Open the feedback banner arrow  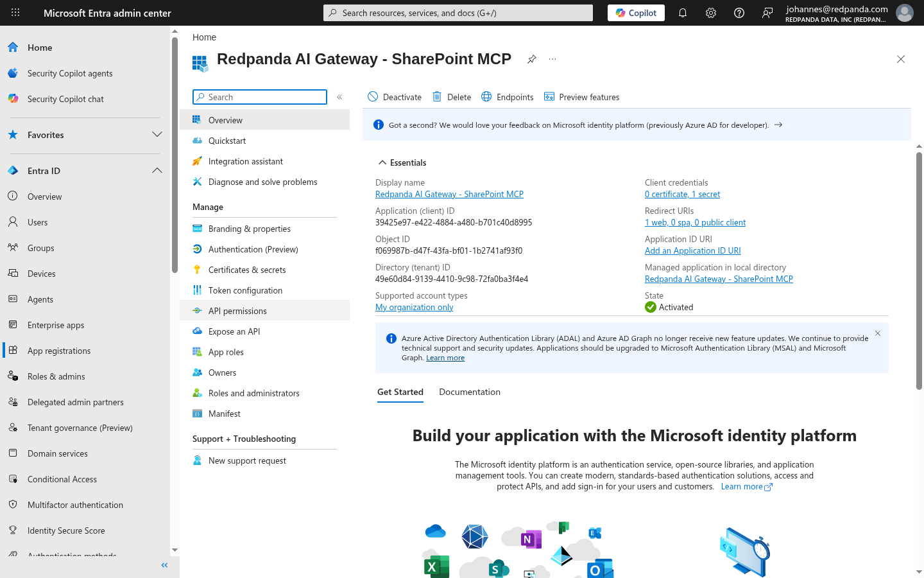[778, 125]
